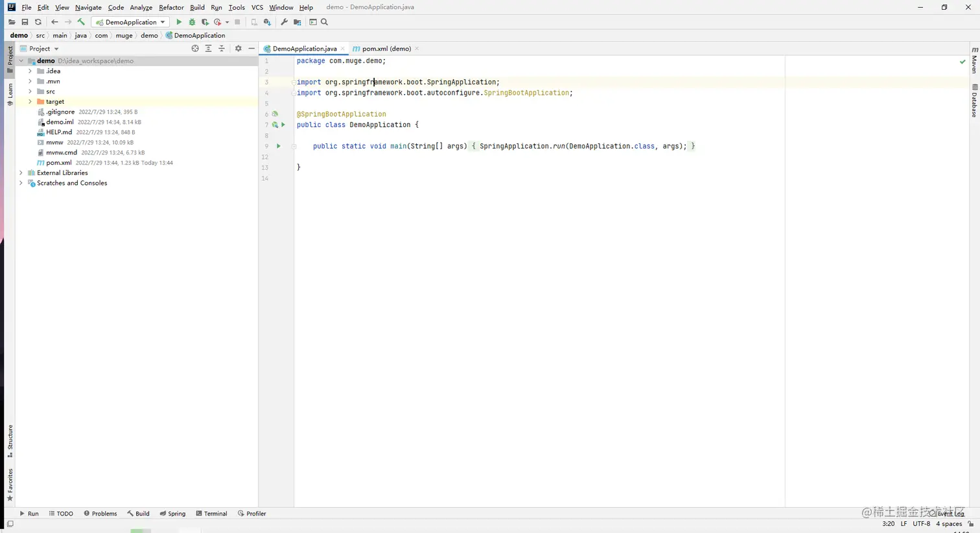The height and width of the screenshot is (533, 980).
Task: Open the Navigate menu
Action: (88, 7)
